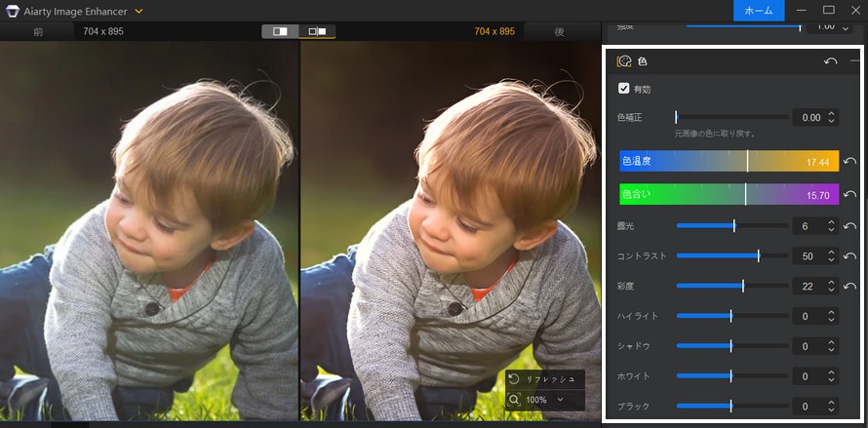This screenshot has height=428, width=868.
Task: Click the シャドウ slider
Action: tap(731, 345)
